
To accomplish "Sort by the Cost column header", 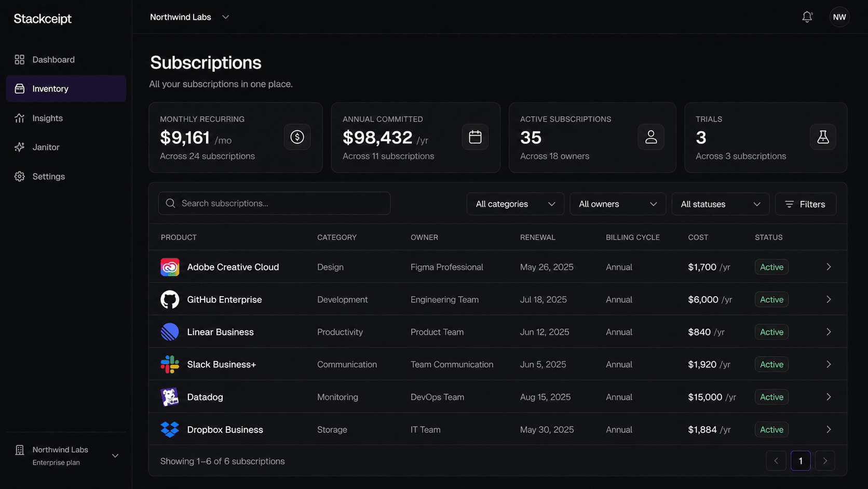I will (x=698, y=237).
